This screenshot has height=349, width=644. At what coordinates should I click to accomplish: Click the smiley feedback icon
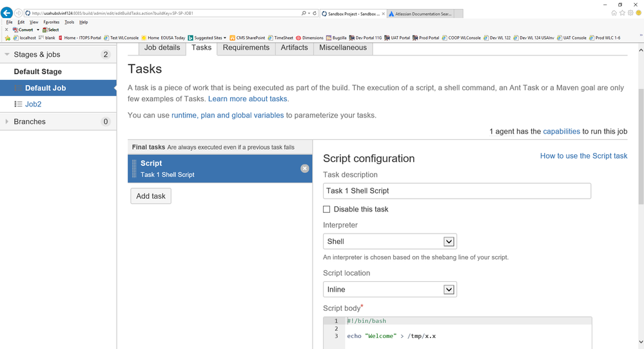point(639,13)
